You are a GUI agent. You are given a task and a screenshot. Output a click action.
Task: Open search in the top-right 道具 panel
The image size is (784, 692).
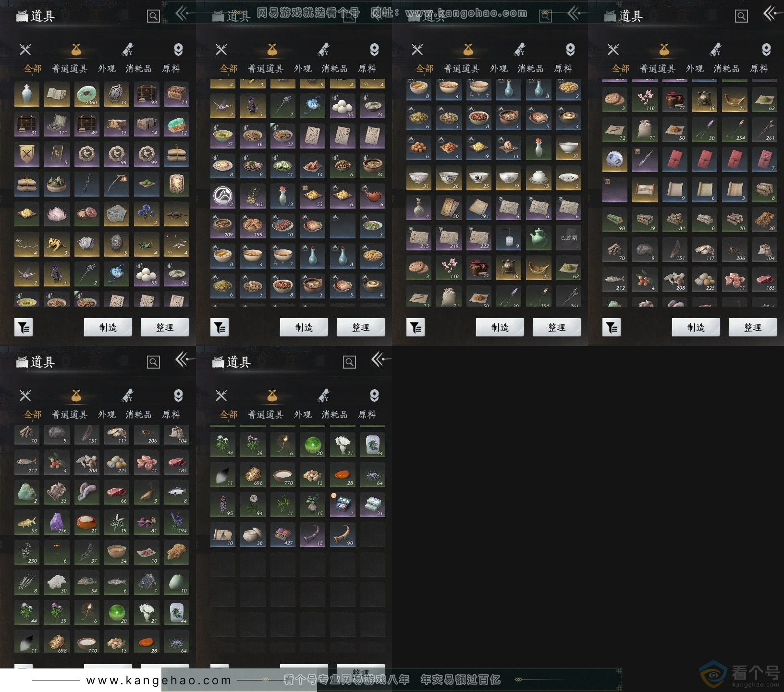click(741, 16)
